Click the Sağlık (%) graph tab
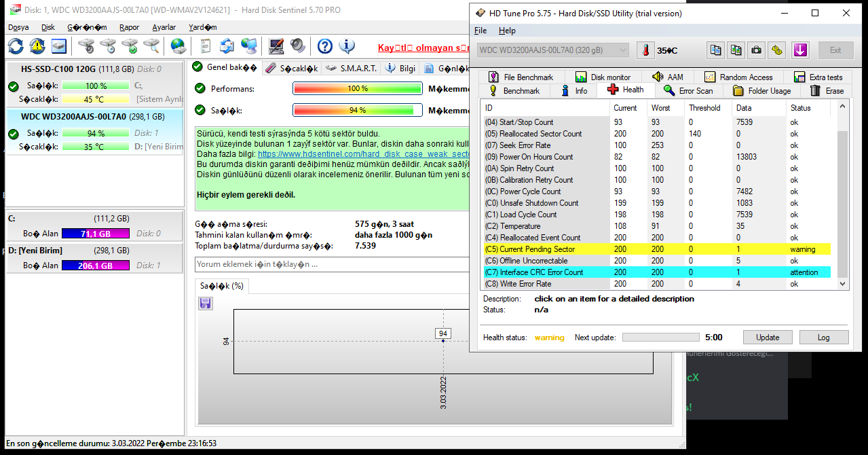Image resolution: width=868 pixels, height=455 pixels. point(222,286)
